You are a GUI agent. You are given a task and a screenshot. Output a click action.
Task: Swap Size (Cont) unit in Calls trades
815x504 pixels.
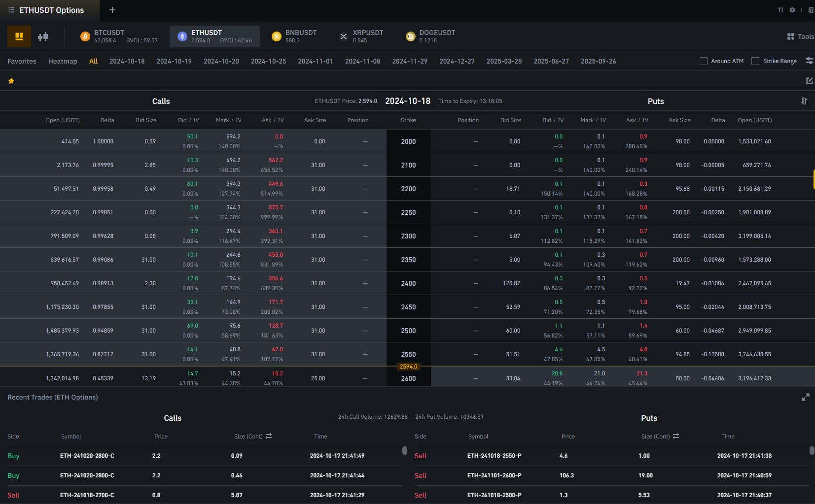pyautogui.click(x=269, y=437)
